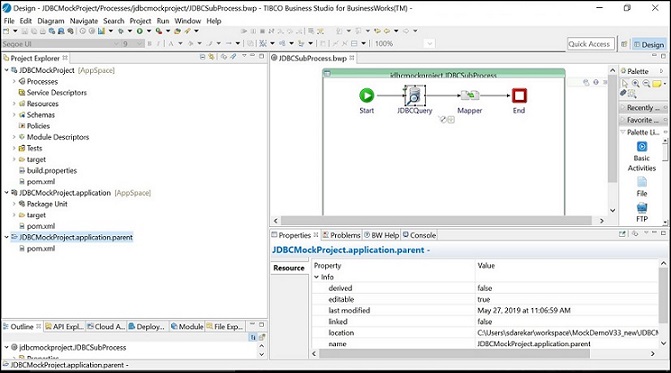This screenshot has width=671, height=373.
Task: Click the Quick Access field
Action: point(591,44)
